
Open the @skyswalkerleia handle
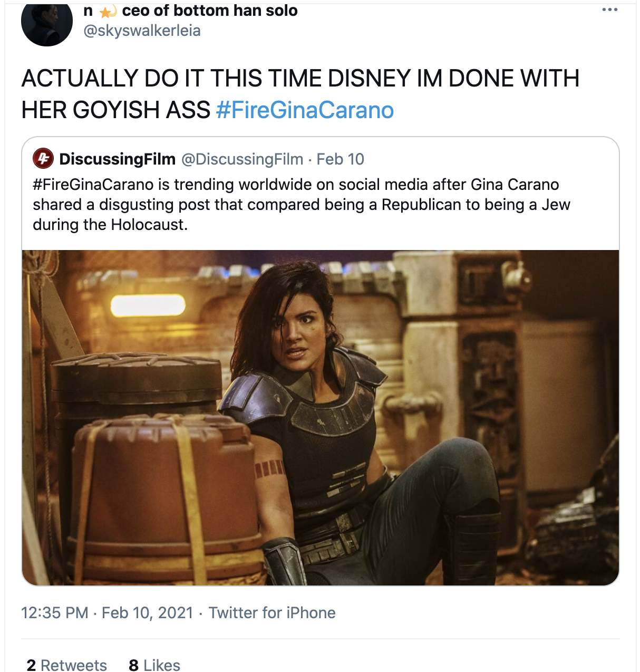point(142,31)
